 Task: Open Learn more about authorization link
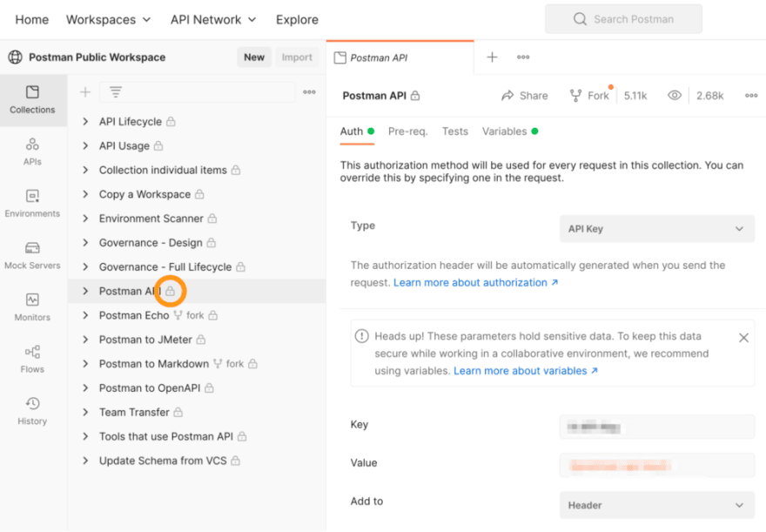coord(475,282)
